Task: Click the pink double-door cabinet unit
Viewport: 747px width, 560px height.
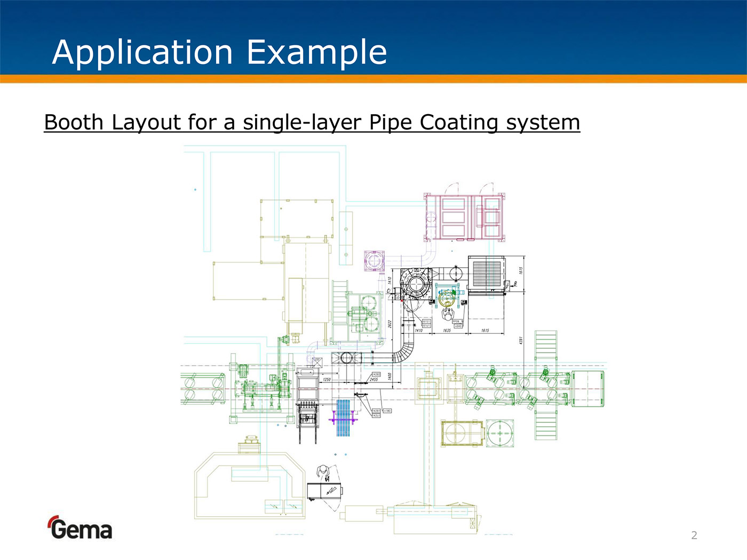Action: click(x=464, y=217)
